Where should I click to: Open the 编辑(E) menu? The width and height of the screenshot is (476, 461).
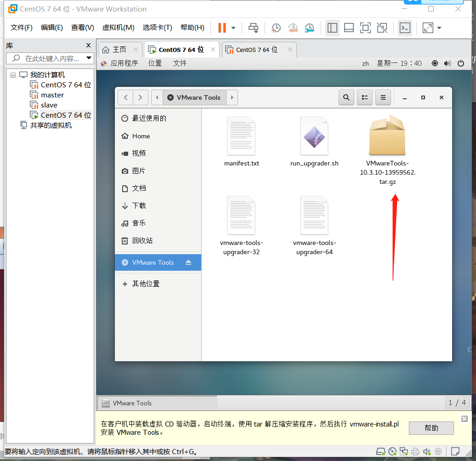pos(51,28)
